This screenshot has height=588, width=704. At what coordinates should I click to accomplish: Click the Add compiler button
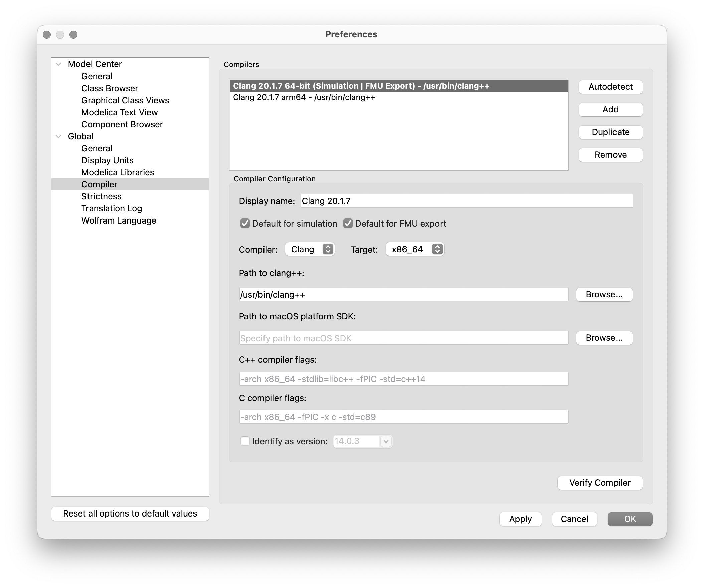click(x=610, y=109)
